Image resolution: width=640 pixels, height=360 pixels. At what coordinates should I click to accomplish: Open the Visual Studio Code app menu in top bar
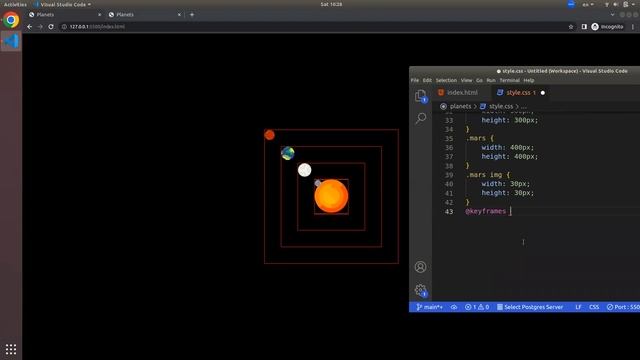point(63,4)
